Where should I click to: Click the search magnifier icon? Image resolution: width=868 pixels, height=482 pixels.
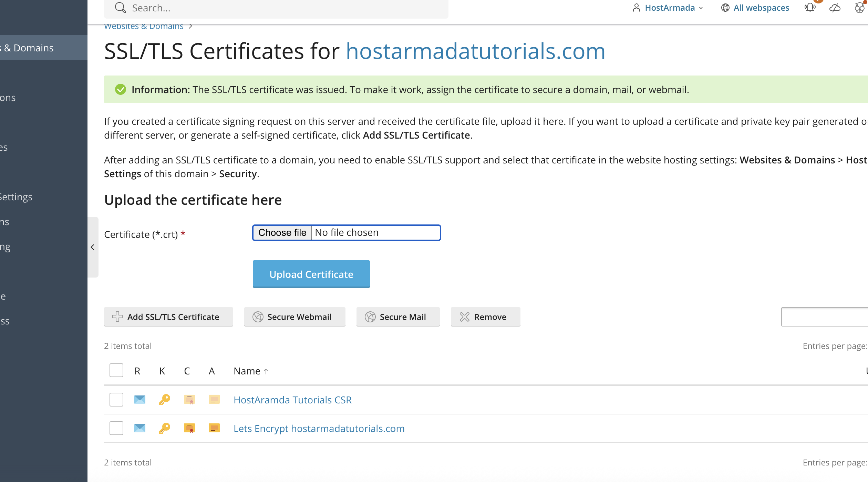[120, 7]
